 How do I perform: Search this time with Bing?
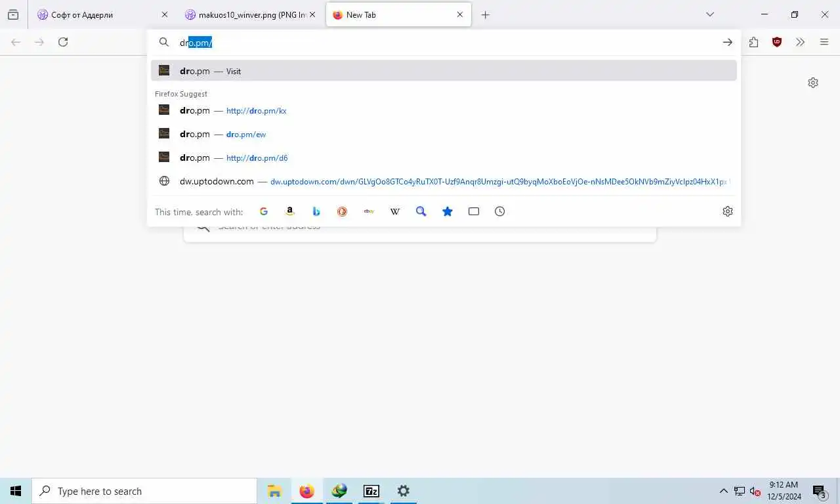pyautogui.click(x=316, y=211)
